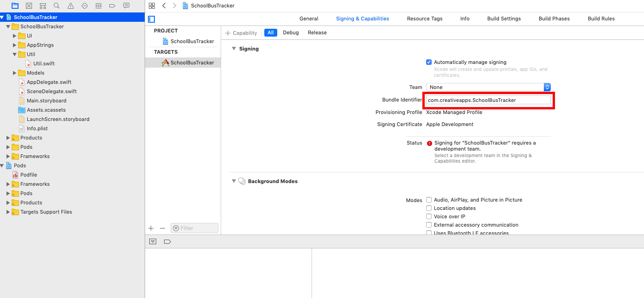Select the Release configuration tab
The image size is (644, 298).
pos(317,32)
